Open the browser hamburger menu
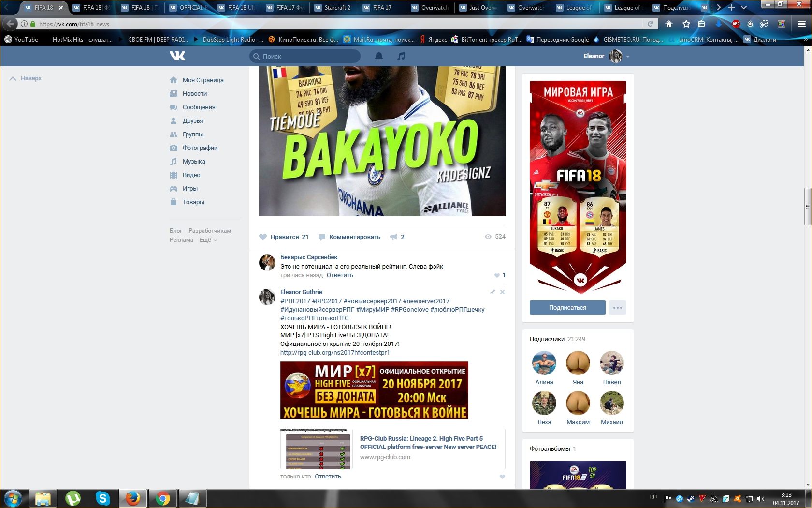Viewport: 812px width, 508px height. (801, 24)
